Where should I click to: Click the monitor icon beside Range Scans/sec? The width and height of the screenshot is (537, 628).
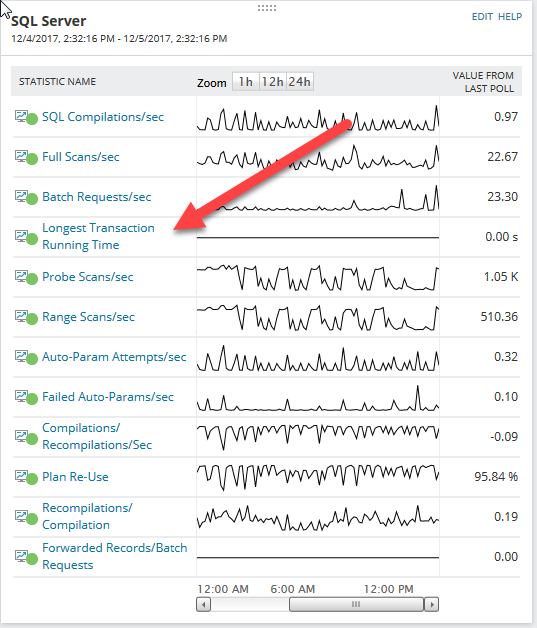[x=22, y=316]
